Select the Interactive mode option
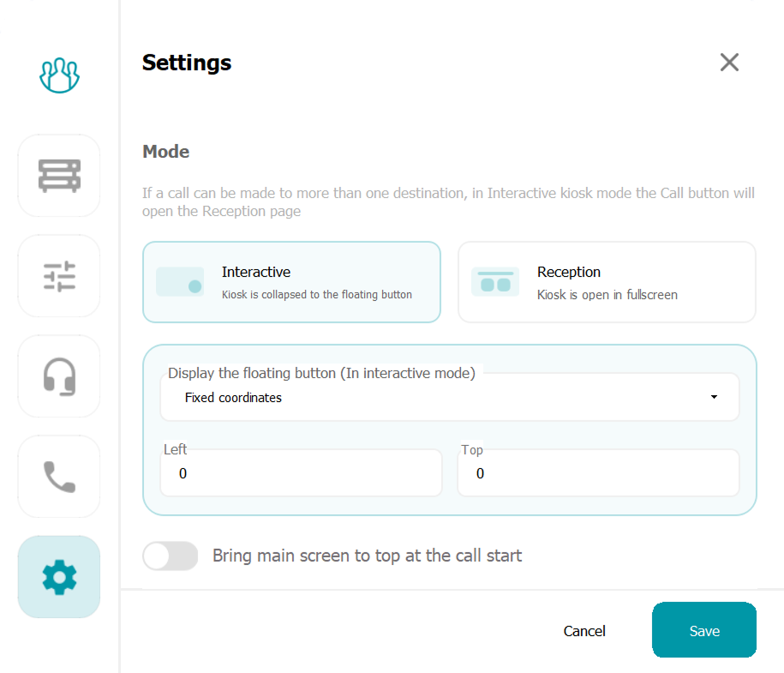Viewport: 784px width, 673px height. tap(291, 282)
